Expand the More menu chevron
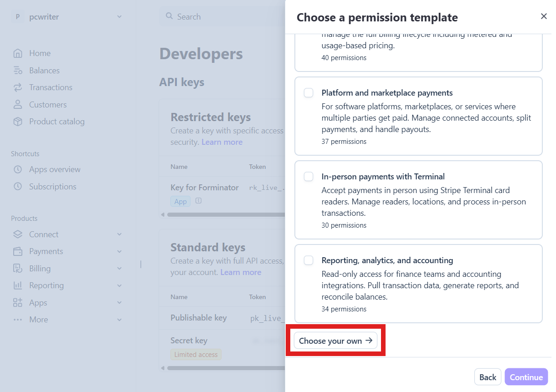The image size is (556, 392). [119, 320]
